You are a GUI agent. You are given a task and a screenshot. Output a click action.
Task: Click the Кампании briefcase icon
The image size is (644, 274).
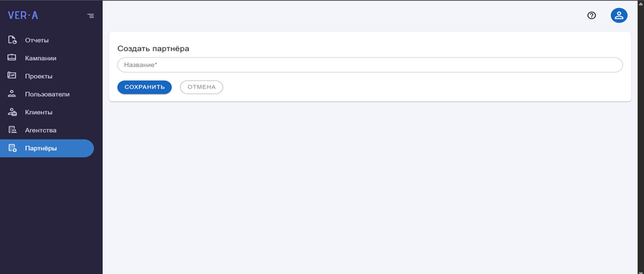[x=12, y=58]
